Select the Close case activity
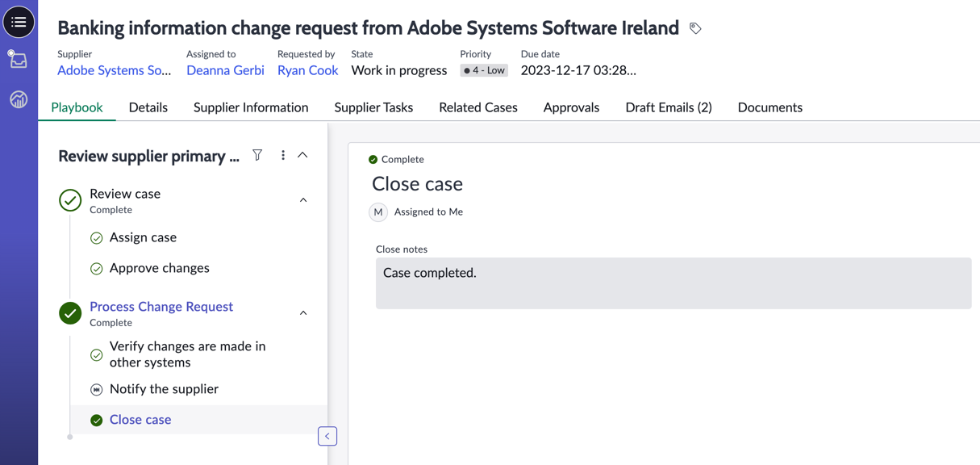Viewport: 980px width, 465px height. [x=140, y=420]
